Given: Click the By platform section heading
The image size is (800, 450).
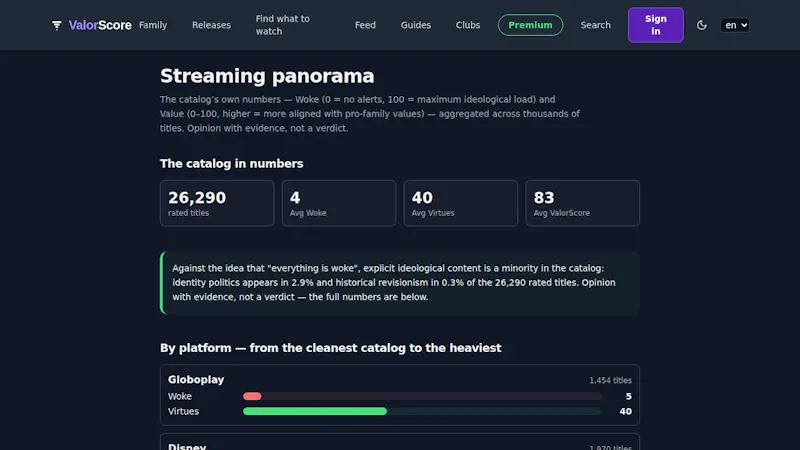Looking at the screenshot, I should coord(331,348).
